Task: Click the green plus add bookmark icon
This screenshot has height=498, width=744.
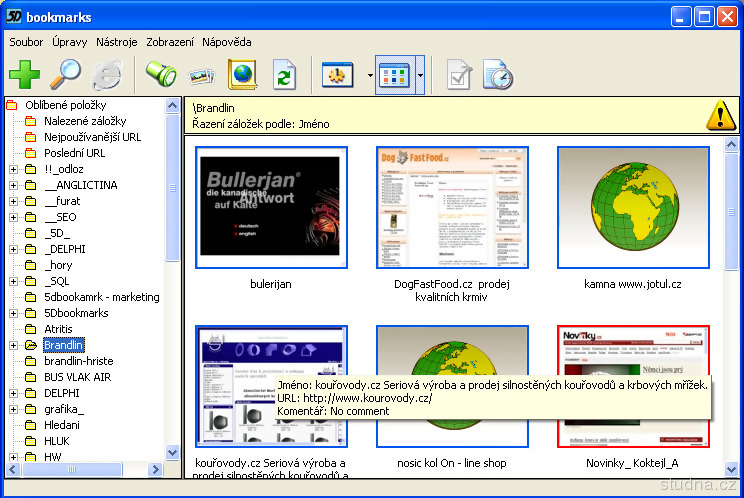Action: [x=24, y=74]
